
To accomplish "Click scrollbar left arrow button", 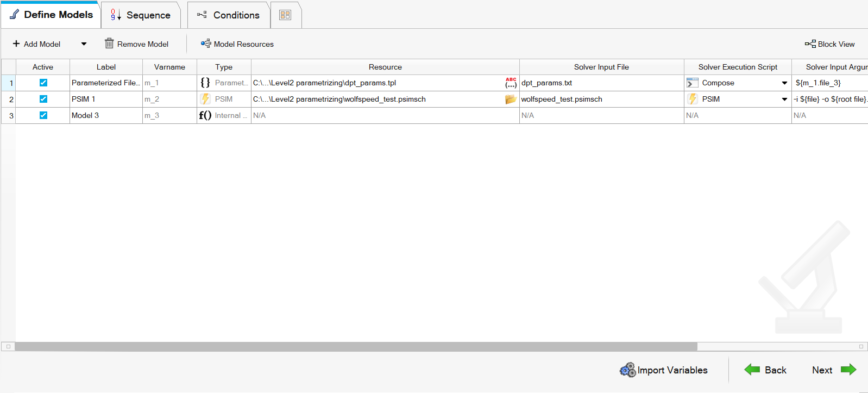I will tap(8, 346).
